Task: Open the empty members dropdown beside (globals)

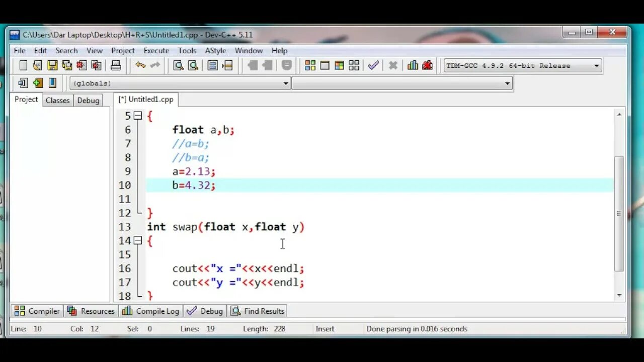Action: pos(402,83)
